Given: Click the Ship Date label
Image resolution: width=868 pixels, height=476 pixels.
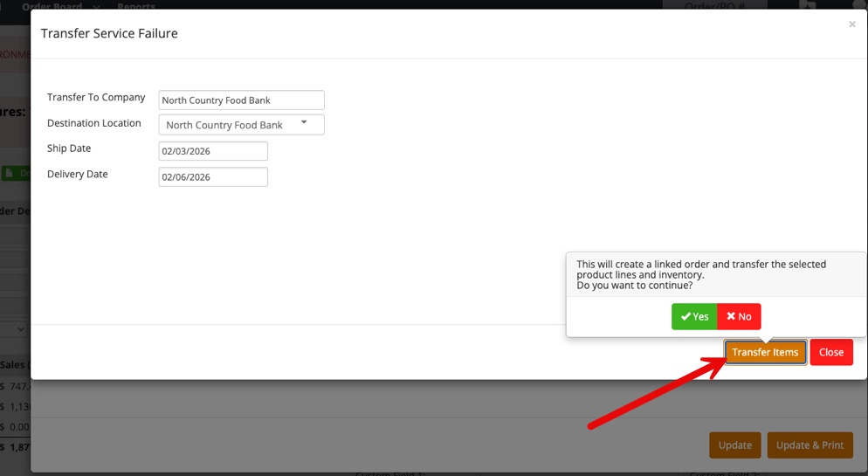Looking at the screenshot, I should click(x=69, y=148).
